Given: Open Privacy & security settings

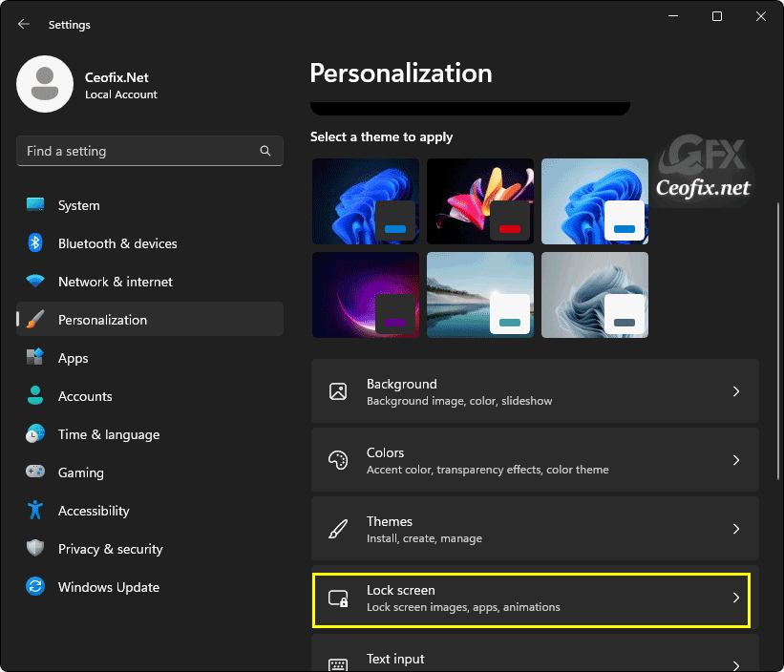Looking at the screenshot, I should coord(36,549).
